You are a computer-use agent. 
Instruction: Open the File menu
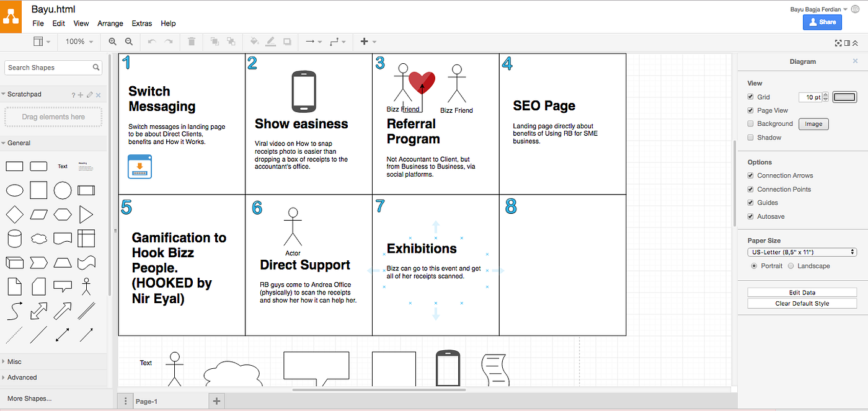tap(38, 24)
